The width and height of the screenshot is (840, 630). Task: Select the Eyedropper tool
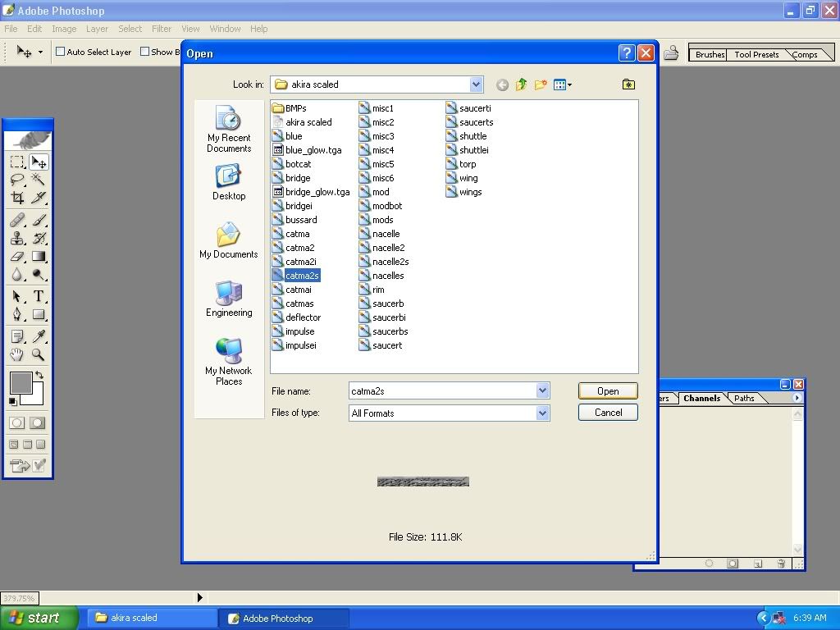click(39, 336)
